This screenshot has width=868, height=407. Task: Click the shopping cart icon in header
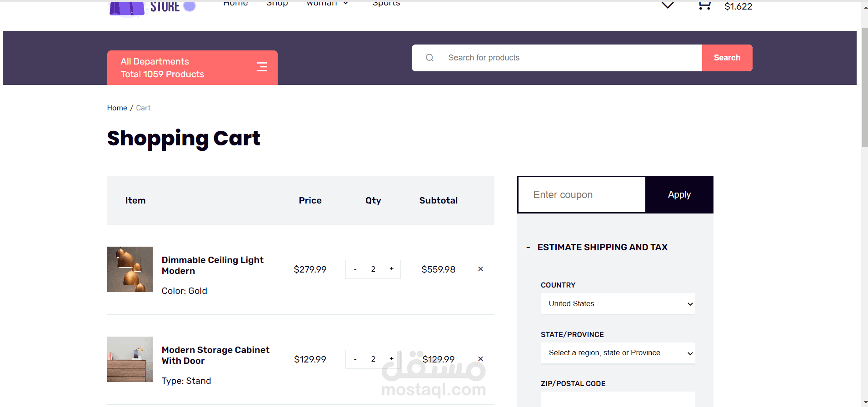(x=704, y=5)
